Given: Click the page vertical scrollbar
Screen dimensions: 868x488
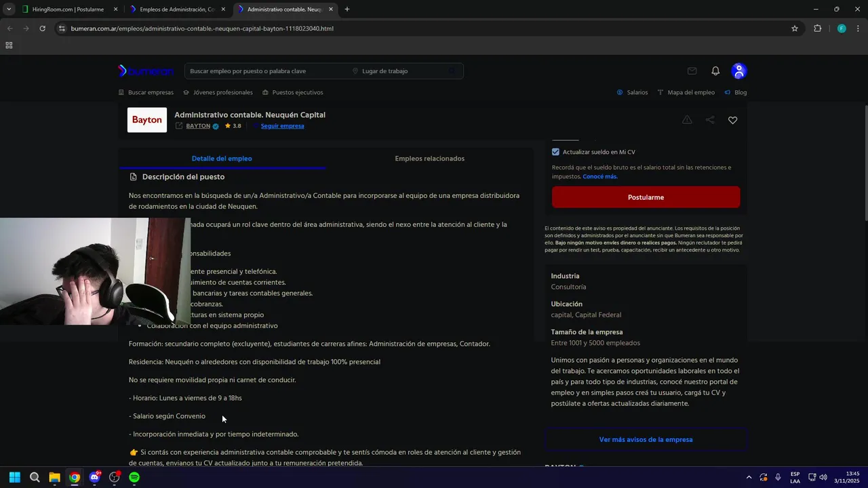Looking at the screenshot, I should 865,163.
